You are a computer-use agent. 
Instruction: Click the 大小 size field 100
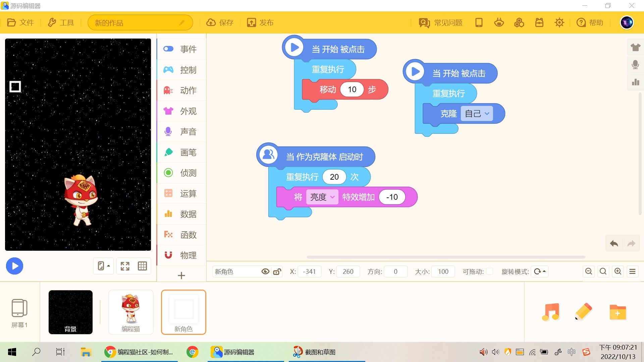point(443,271)
